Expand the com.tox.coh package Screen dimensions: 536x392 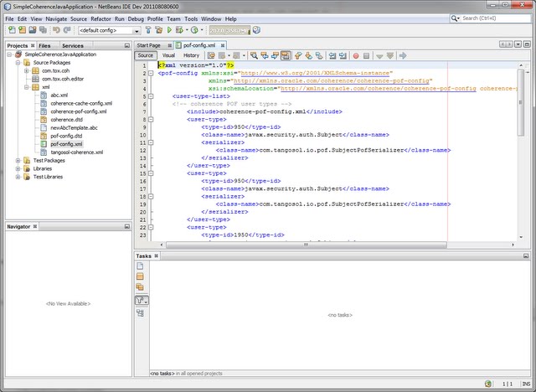coord(26,70)
